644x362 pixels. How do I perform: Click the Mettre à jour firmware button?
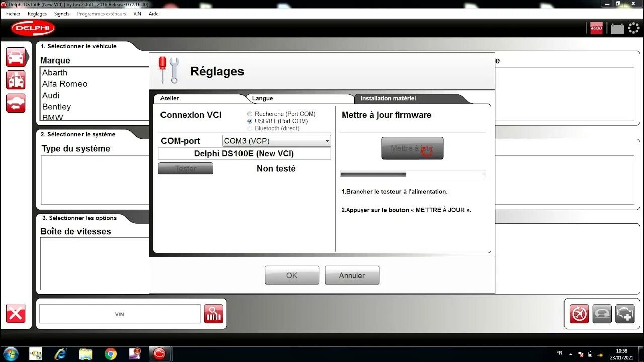coord(413,148)
